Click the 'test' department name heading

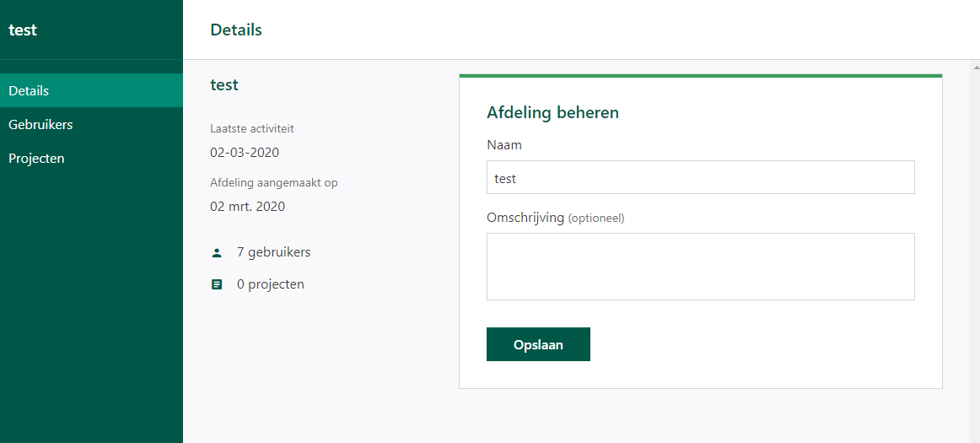coord(224,84)
